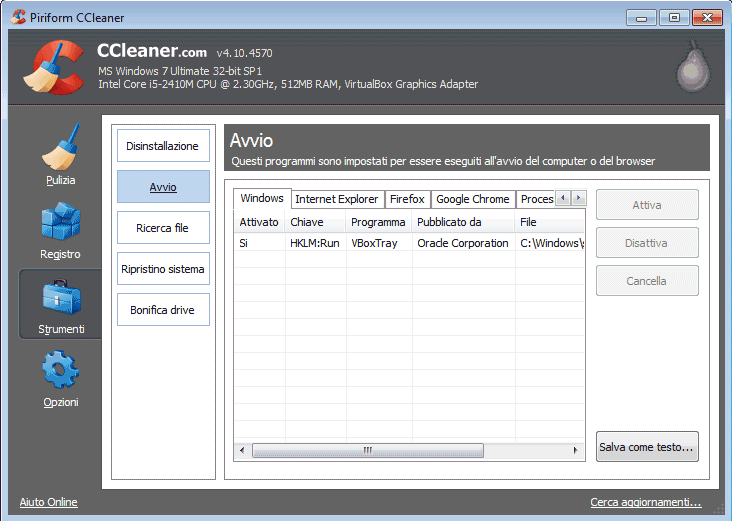Click the list scrollbar left arrow

pyautogui.click(x=242, y=451)
